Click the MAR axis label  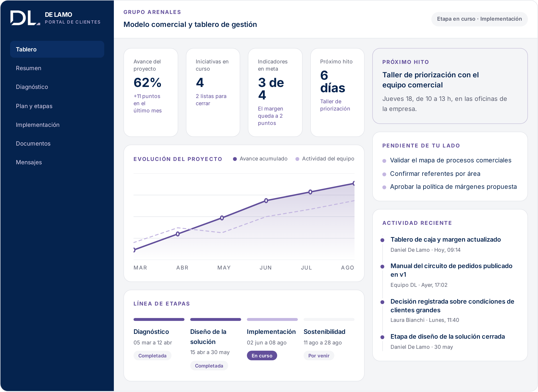coord(140,268)
